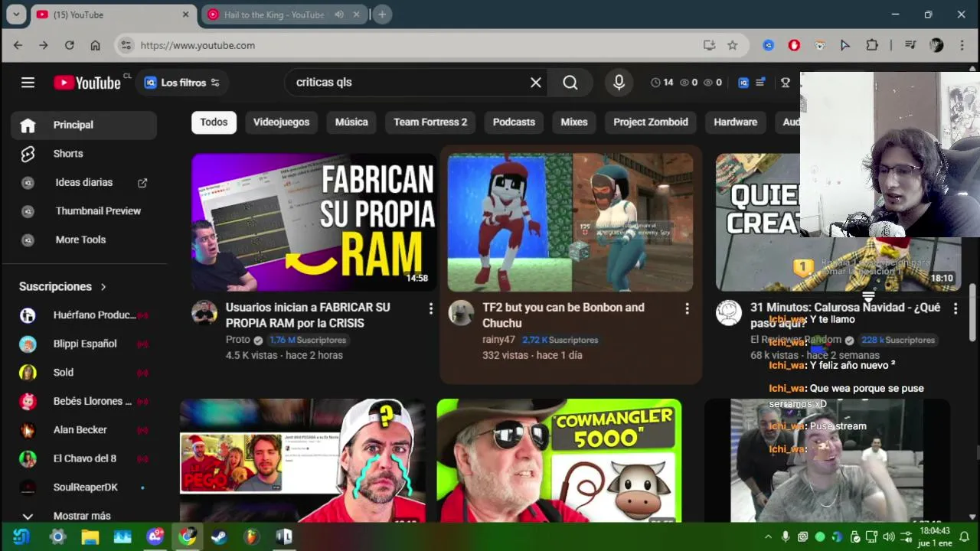Click the magnifier search button
Screen dimensions: 980x551
click(570, 83)
